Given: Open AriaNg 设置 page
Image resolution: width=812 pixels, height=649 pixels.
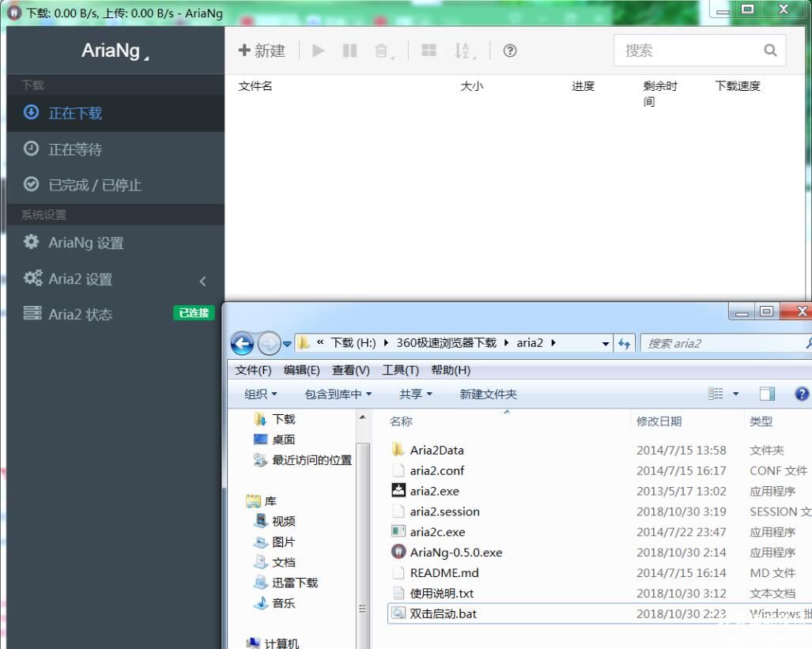Looking at the screenshot, I should 115,243.
